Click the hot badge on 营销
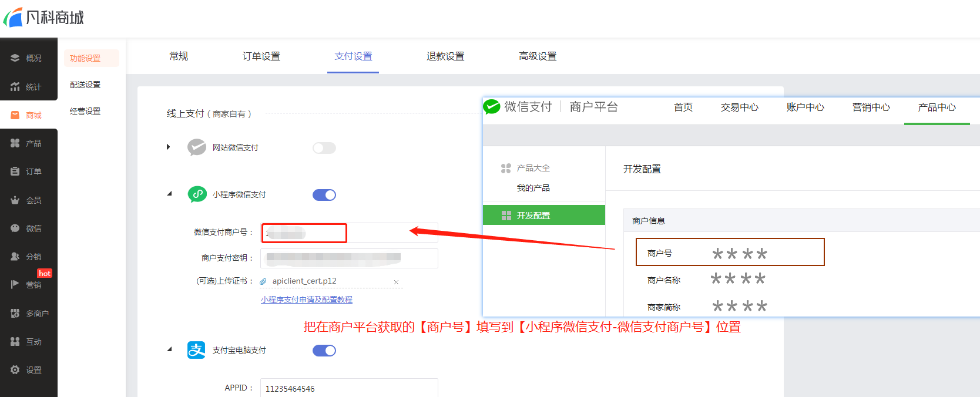Screen dimensions: 980x397 (x=45, y=273)
